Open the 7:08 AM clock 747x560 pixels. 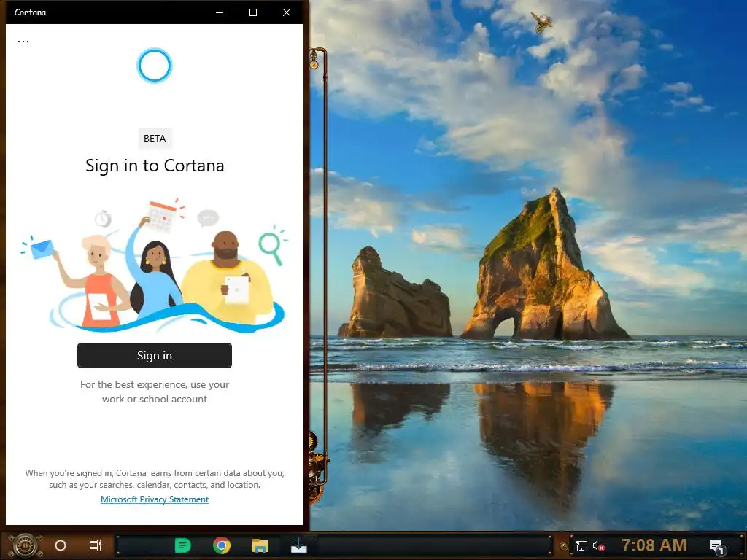(654, 545)
